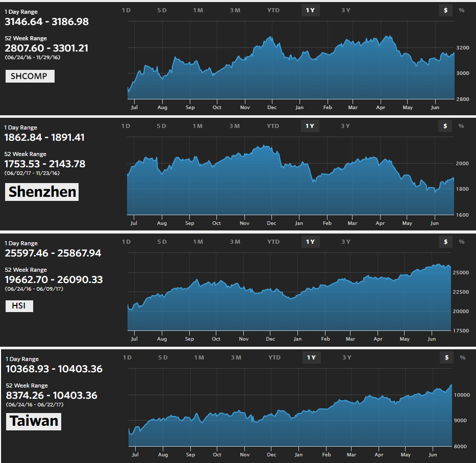Switch SHCOMP chart to dollar view
The image size is (476, 463).
click(445, 10)
